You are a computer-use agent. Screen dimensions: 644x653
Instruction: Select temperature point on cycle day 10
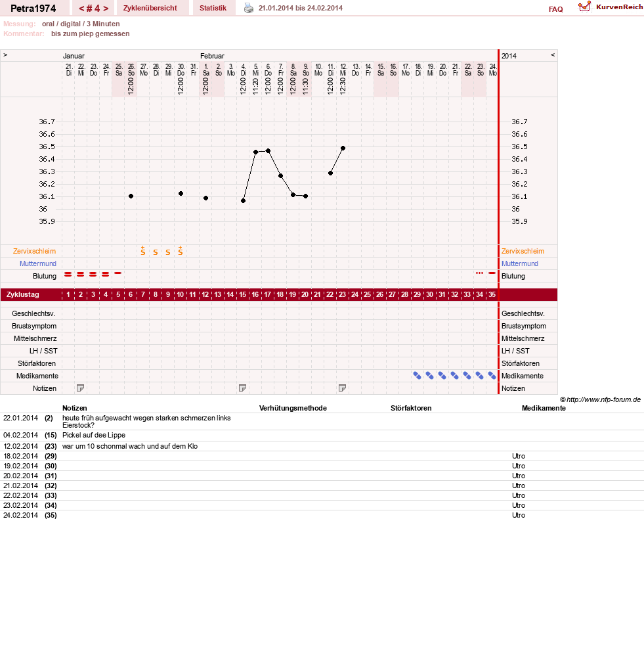pos(181,194)
